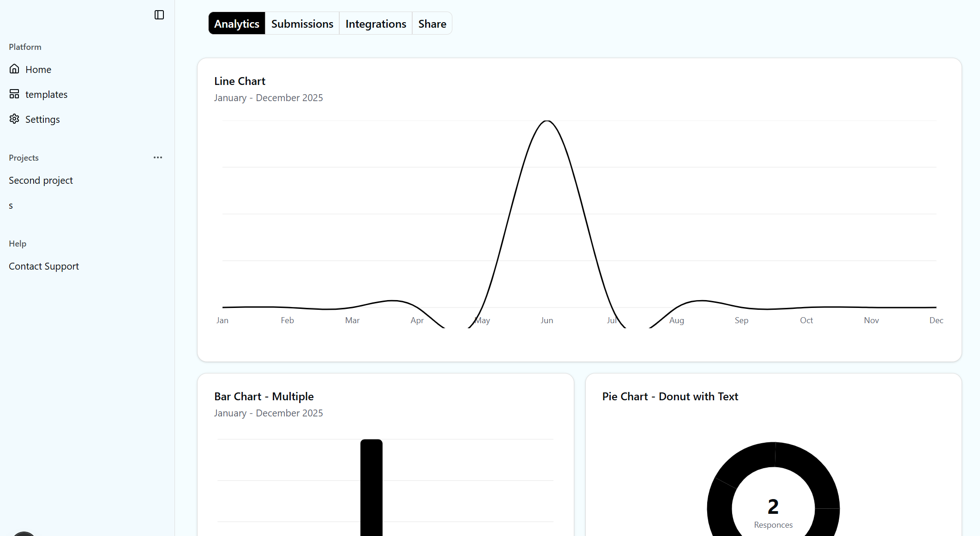Select the Analytics tab
Viewport: 980px width, 536px height.
coord(236,24)
